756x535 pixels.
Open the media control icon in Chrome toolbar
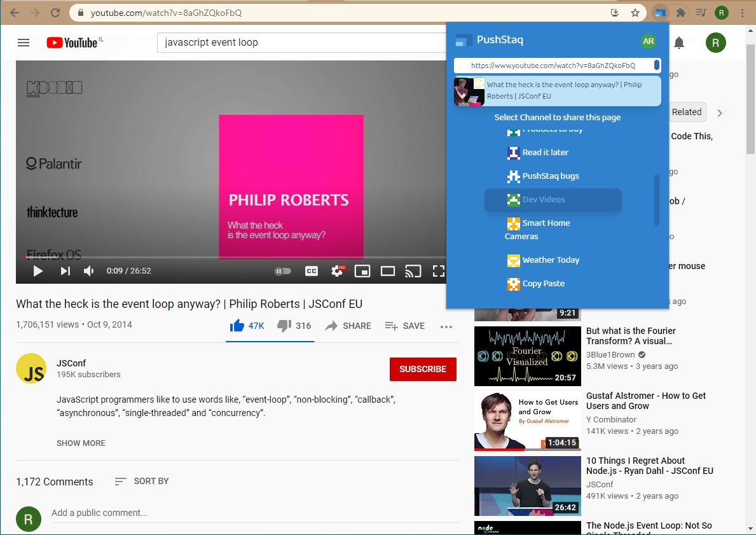click(x=701, y=13)
